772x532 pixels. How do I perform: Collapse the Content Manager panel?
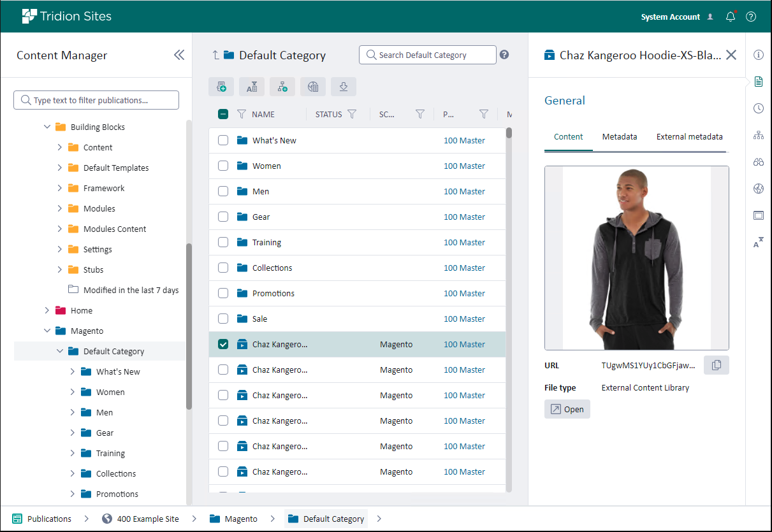click(x=179, y=55)
